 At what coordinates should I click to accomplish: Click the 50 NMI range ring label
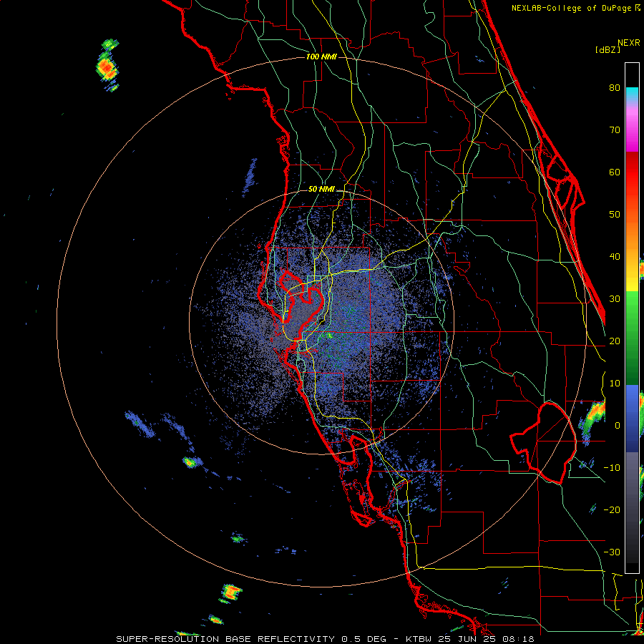click(321, 190)
